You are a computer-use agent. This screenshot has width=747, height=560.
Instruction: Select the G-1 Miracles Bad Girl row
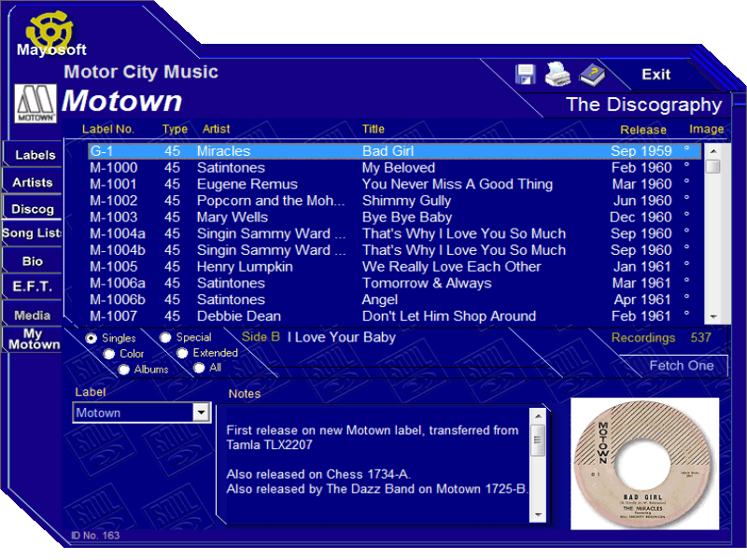click(394, 151)
